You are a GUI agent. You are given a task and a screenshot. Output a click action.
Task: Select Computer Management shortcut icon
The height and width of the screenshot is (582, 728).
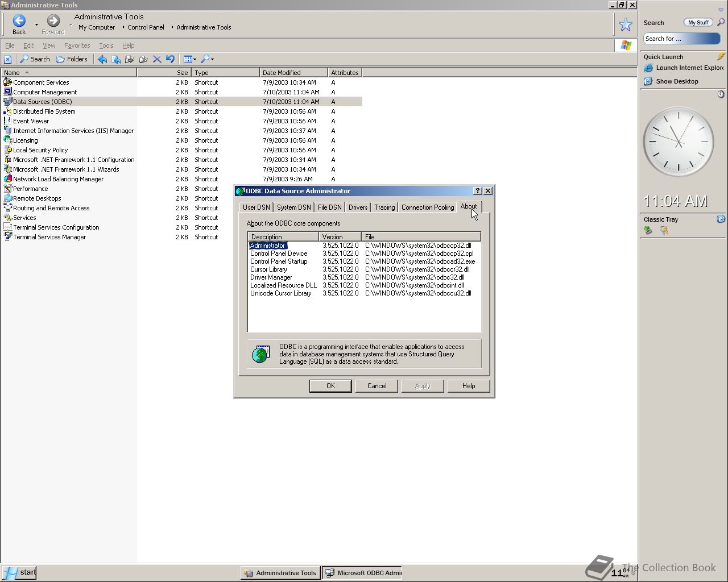click(x=8, y=92)
